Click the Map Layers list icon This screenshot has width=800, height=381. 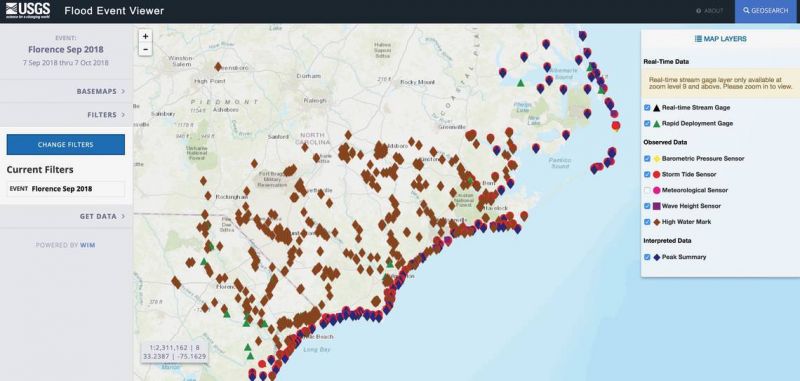[x=698, y=39]
